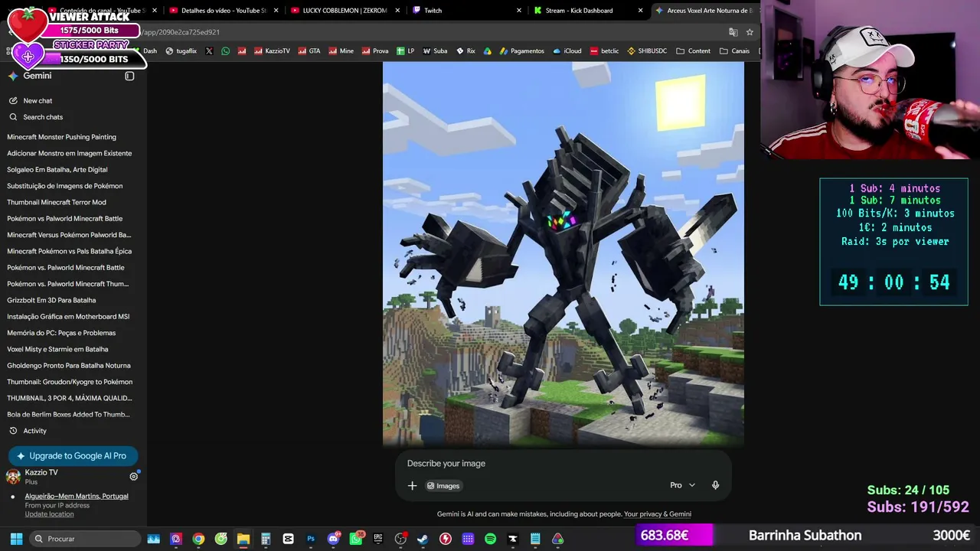Screen dimensions: 980x551
Task: Open chat 'Minecraft Monster Pushing Painting'
Action: 62,137
